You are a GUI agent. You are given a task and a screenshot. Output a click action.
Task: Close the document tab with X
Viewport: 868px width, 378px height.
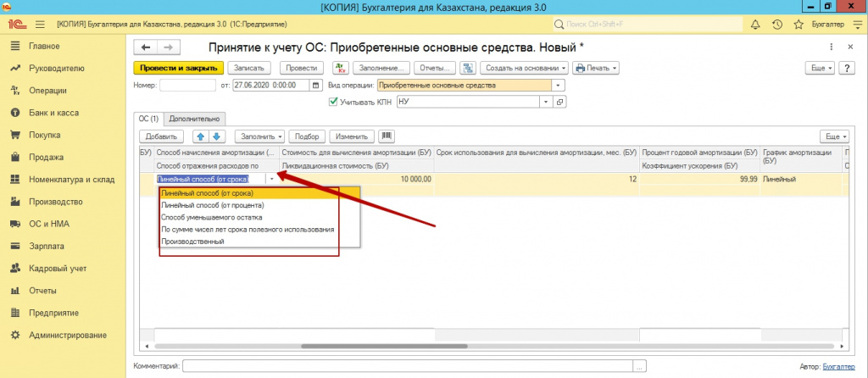click(850, 47)
